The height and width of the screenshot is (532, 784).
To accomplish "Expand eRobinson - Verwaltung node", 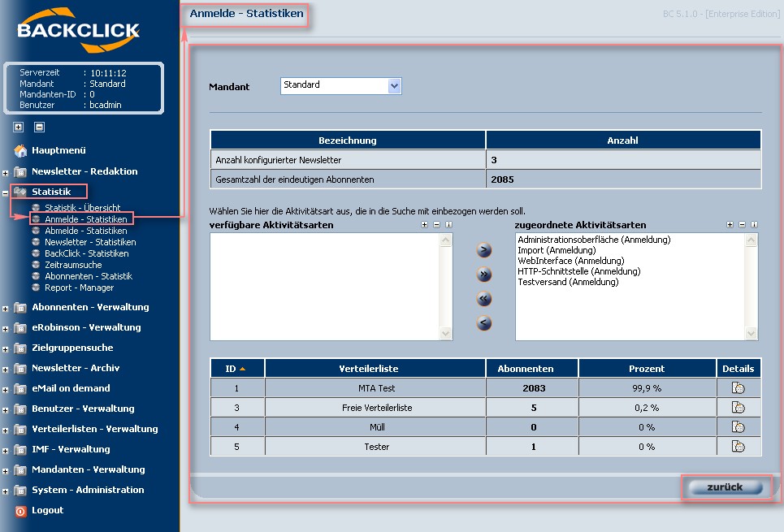I will click(5, 329).
